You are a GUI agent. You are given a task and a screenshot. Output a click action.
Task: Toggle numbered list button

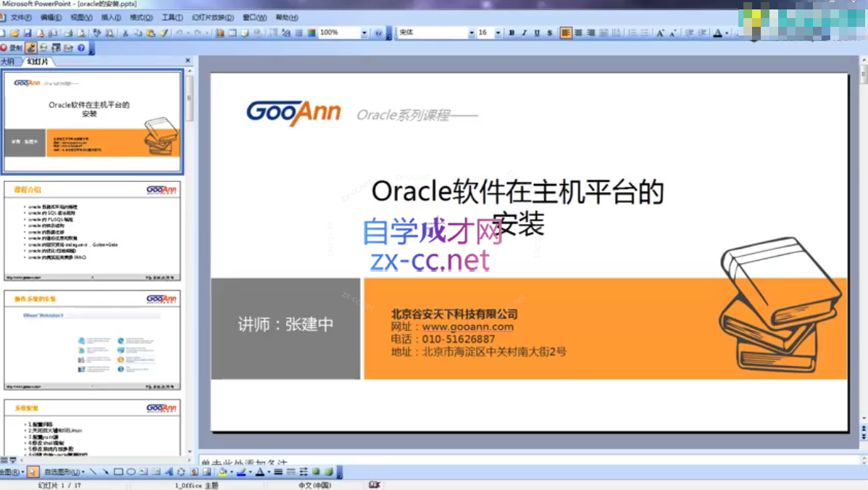pos(633,33)
